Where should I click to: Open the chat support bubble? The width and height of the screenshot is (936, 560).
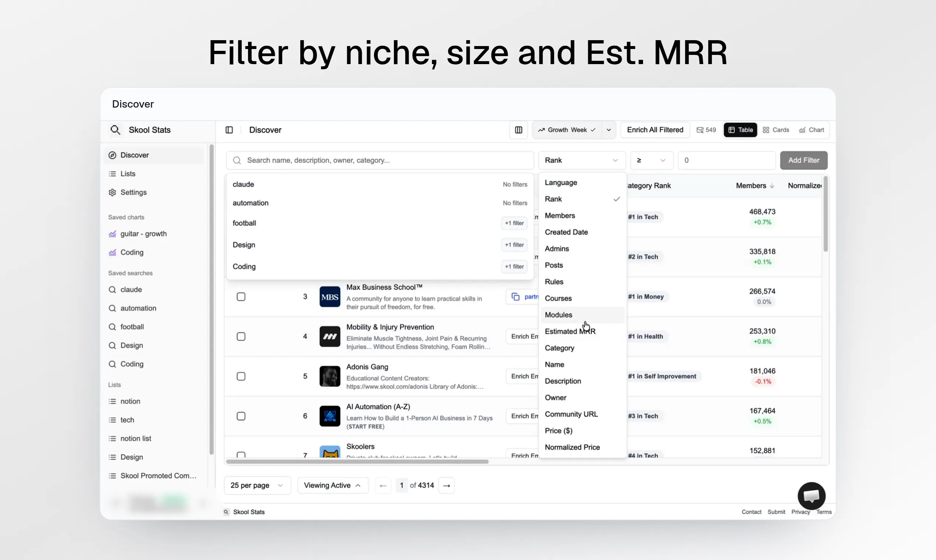[811, 496]
